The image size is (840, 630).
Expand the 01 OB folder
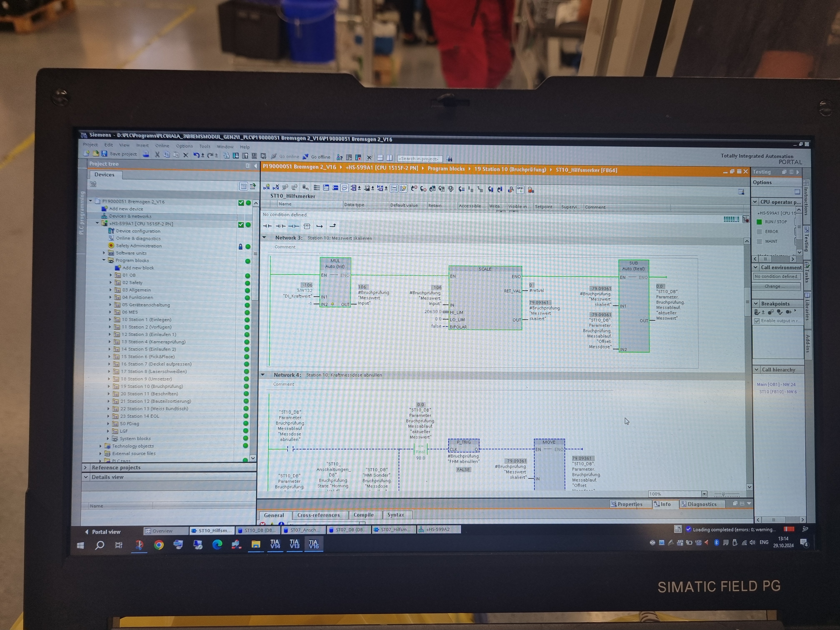111,275
